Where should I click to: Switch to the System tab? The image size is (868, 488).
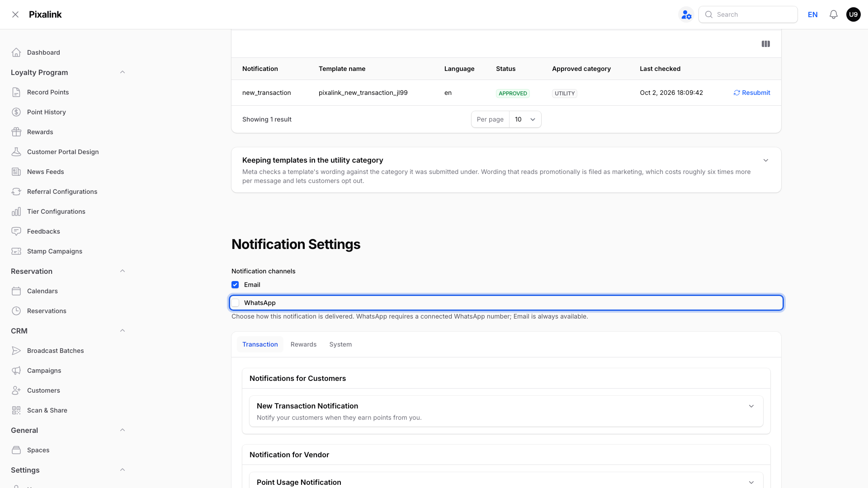340,344
